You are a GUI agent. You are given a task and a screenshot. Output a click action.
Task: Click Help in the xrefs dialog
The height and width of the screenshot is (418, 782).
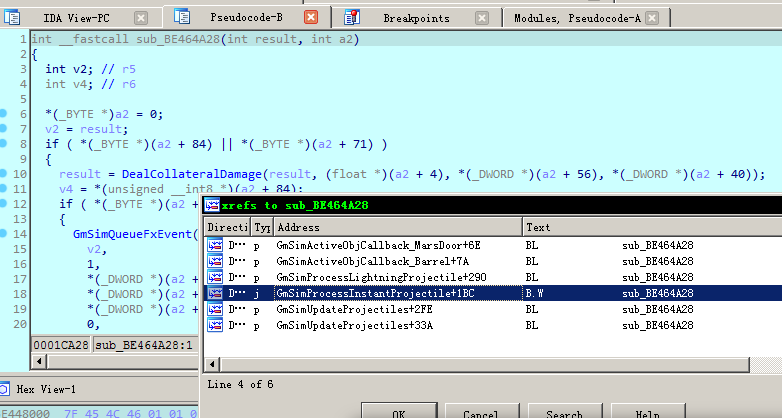point(648,411)
